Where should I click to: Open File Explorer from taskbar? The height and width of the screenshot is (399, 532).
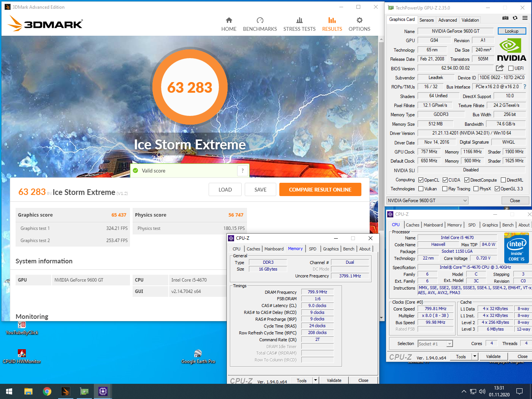click(x=28, y=391)
